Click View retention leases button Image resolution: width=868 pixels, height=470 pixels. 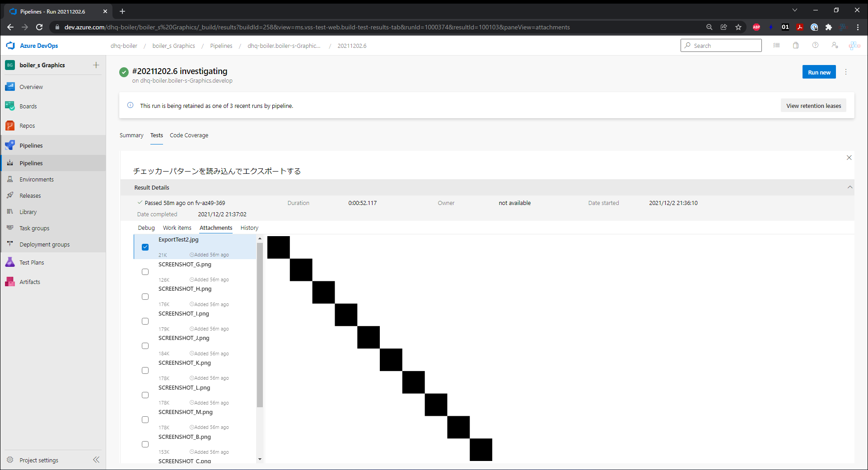pyautogui.click(x=813, y=106)
